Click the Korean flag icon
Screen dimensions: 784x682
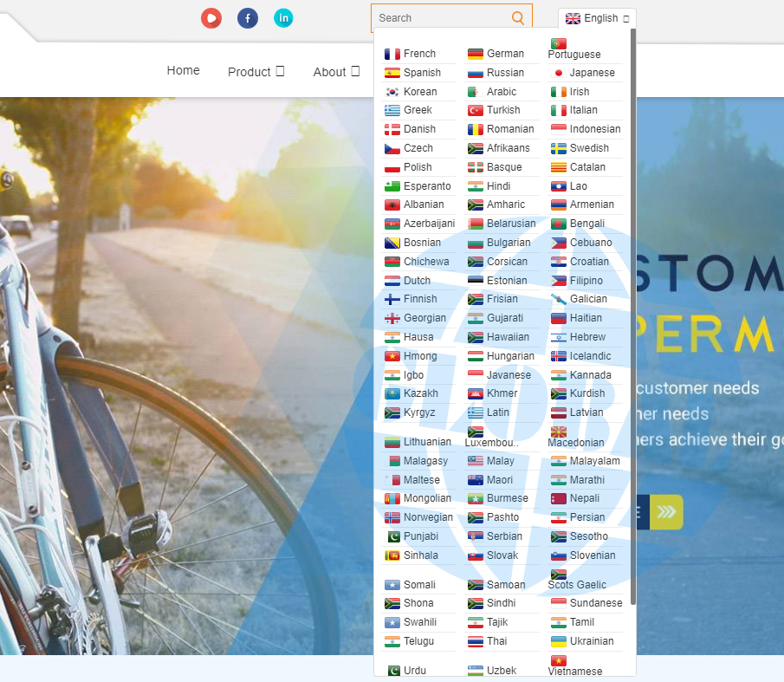click(392, 92)
